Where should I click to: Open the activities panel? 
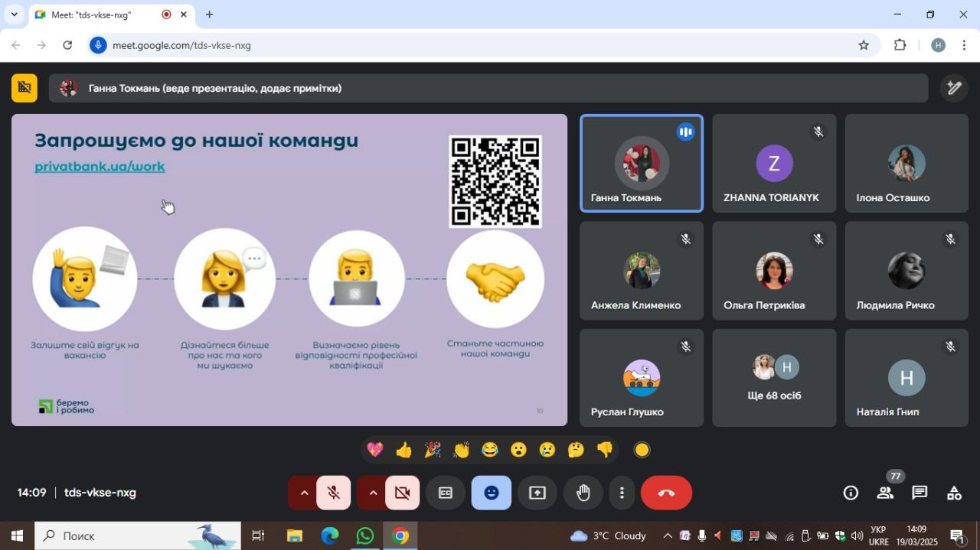pos(954,493)
